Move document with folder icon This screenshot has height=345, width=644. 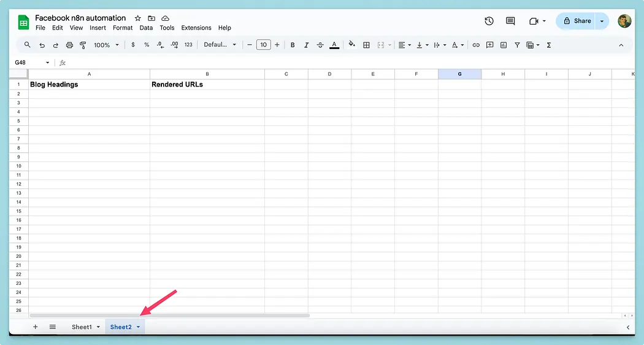[x=151, y=18]
